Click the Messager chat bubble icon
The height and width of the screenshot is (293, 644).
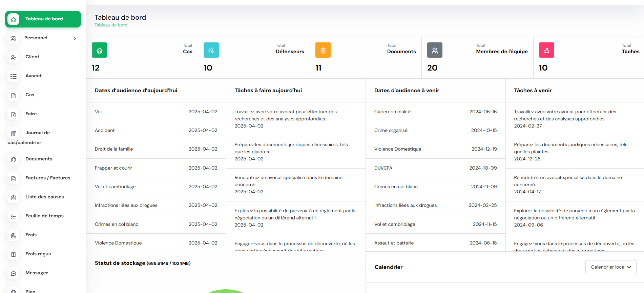(x=14, y=273)
